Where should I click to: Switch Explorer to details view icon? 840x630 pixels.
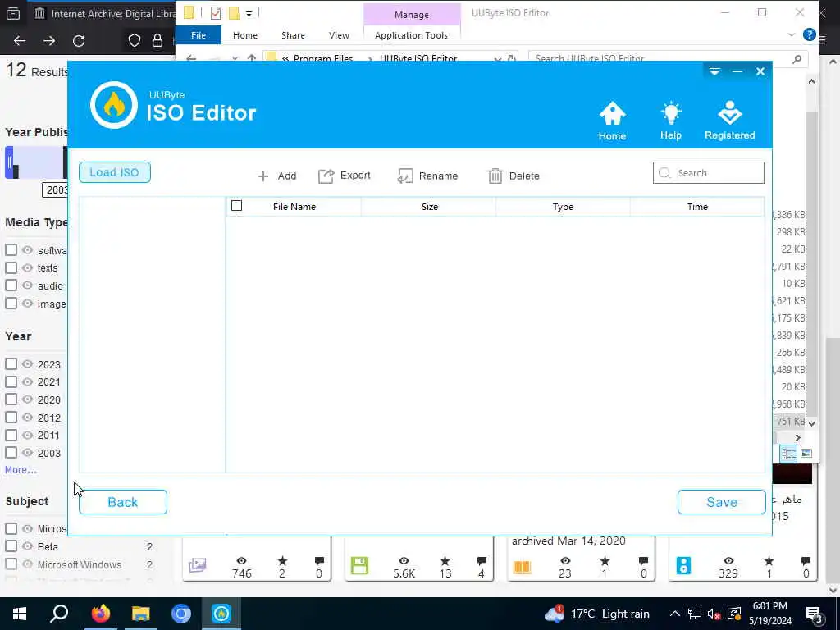(789, 454)
